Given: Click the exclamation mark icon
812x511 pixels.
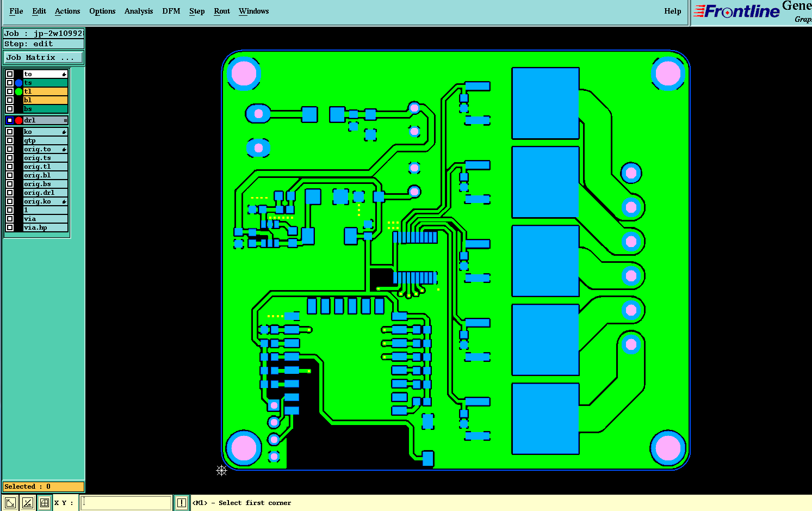Looking at the screenshot, I should point(182,503).
